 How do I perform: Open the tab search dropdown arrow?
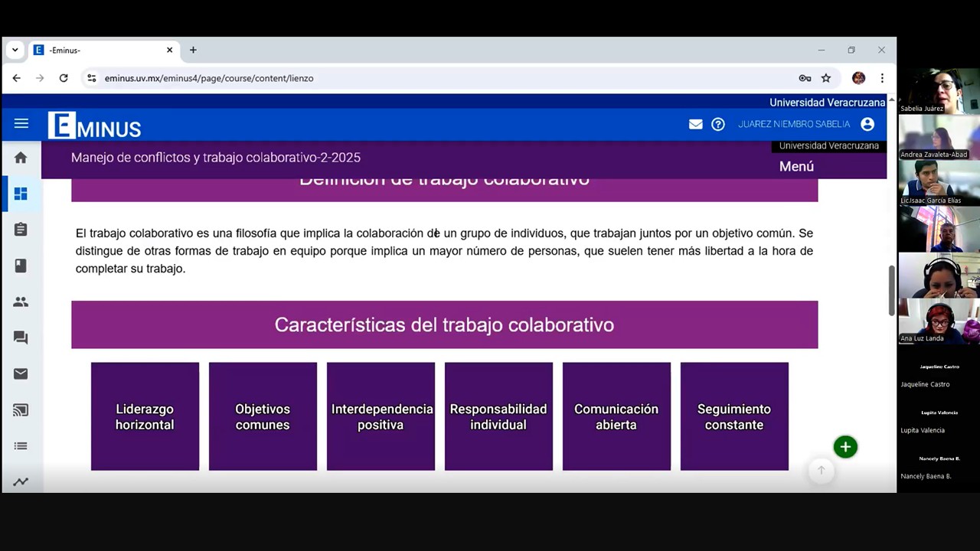coord(15,51)
